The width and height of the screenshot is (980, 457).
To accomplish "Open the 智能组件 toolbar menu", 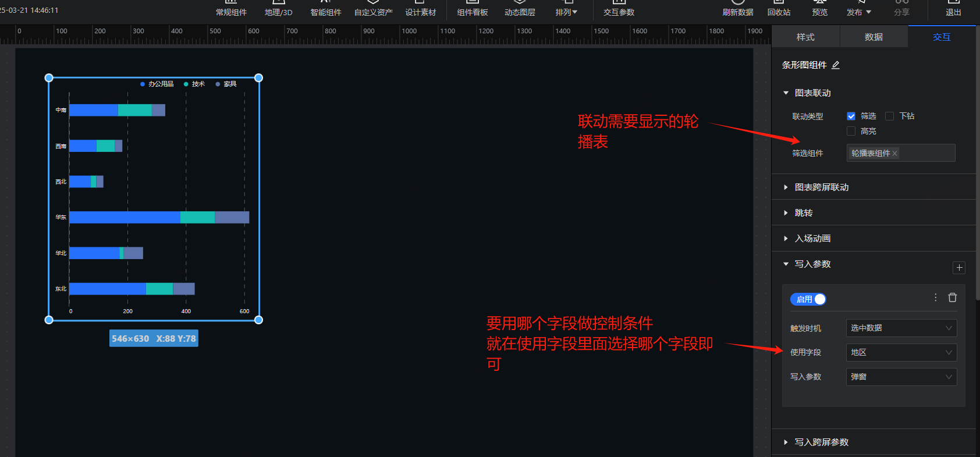I will (325, 9).
